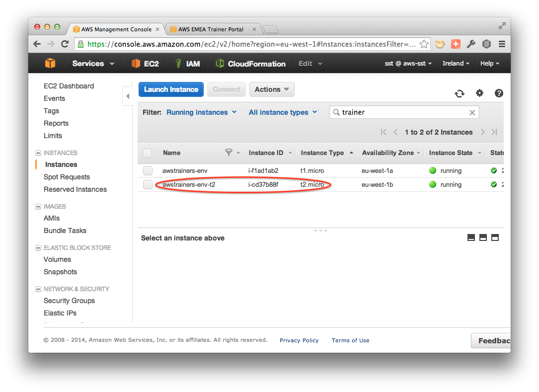Click the Name column filter funnel icon
The height and width of the screenshot is (392, 539).
[228, 153]
